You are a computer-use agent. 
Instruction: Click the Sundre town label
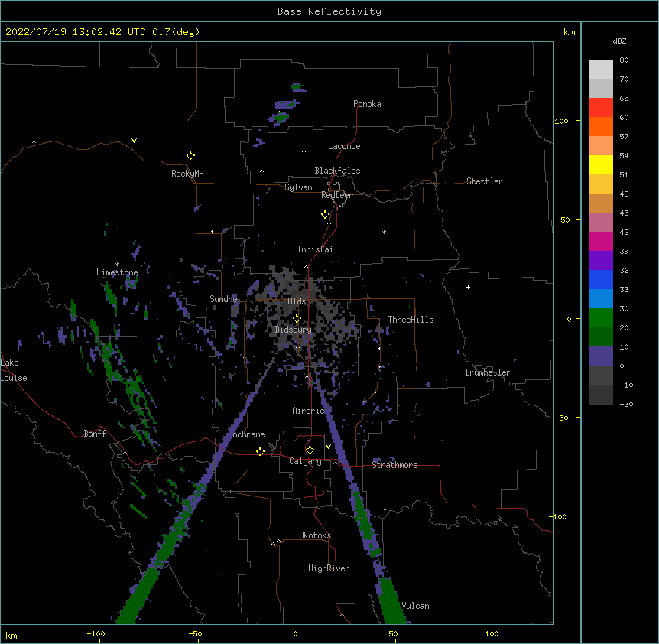pos(223,299)
